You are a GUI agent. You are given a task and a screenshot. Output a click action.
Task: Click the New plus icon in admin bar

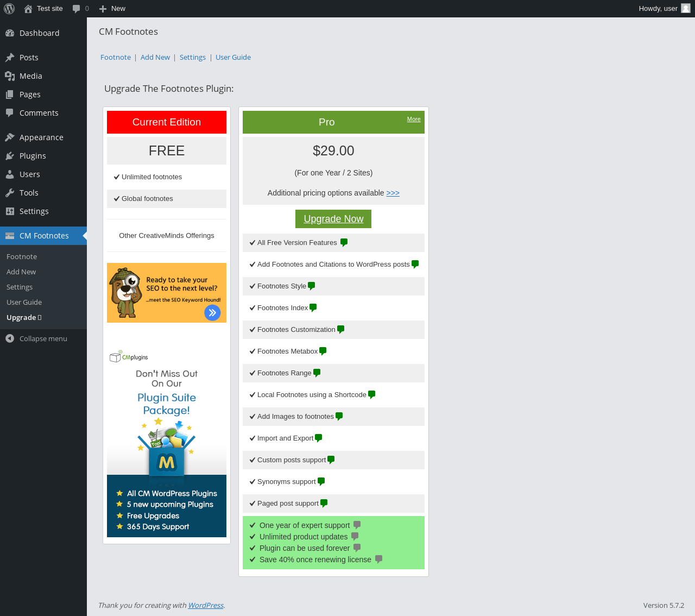(103, 9)
